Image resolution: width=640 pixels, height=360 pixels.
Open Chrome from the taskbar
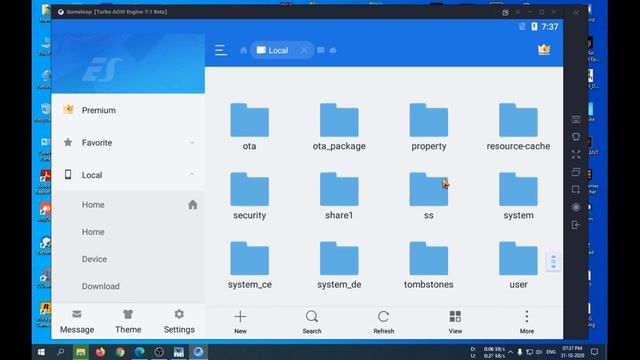point(120,351)
